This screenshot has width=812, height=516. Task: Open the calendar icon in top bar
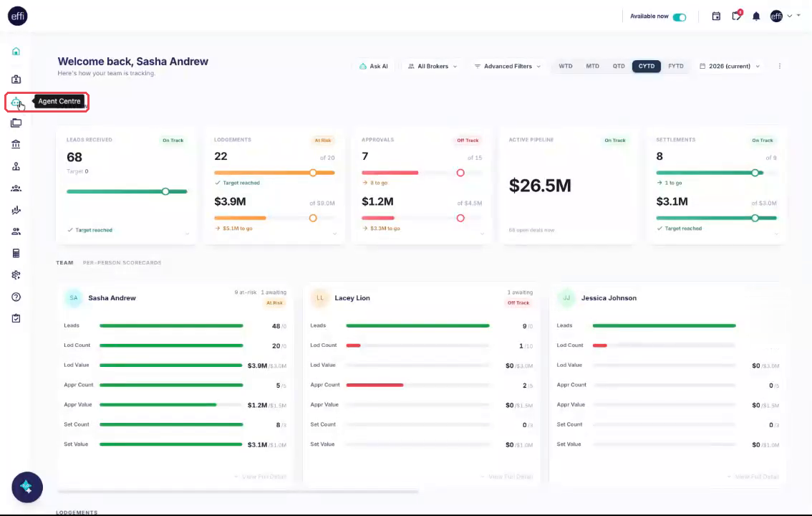pyautogui.click(x=716, y=16)
